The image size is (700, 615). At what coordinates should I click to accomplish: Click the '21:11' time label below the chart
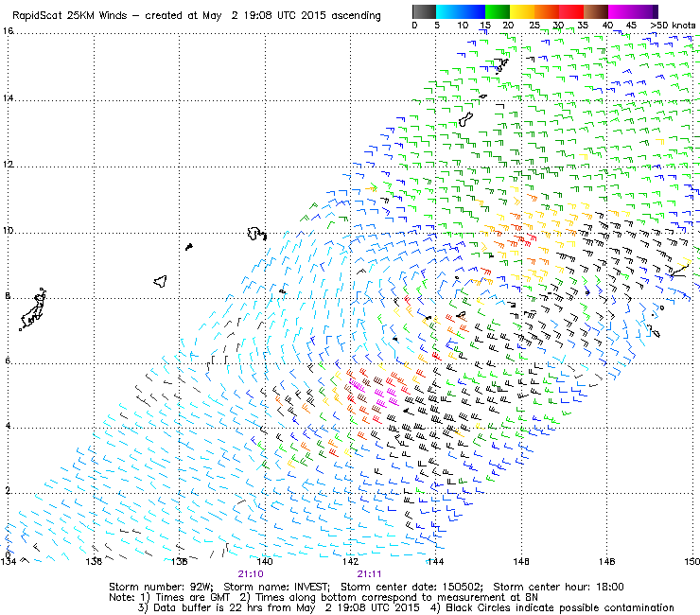(x=369, y=574)
